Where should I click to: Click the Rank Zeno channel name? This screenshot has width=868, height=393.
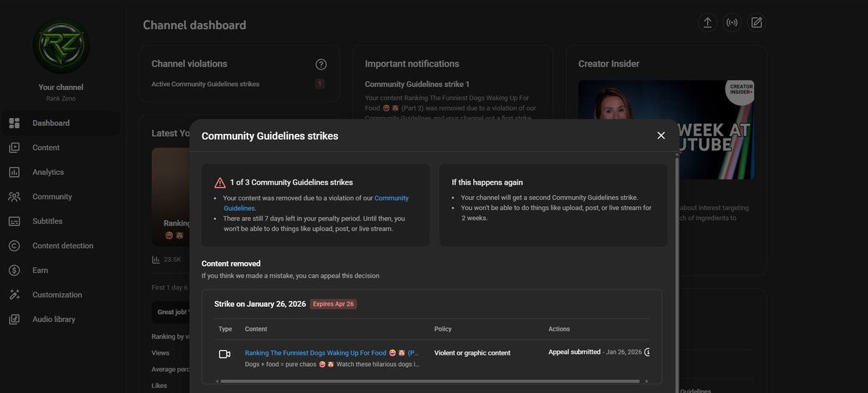(61, 98)
